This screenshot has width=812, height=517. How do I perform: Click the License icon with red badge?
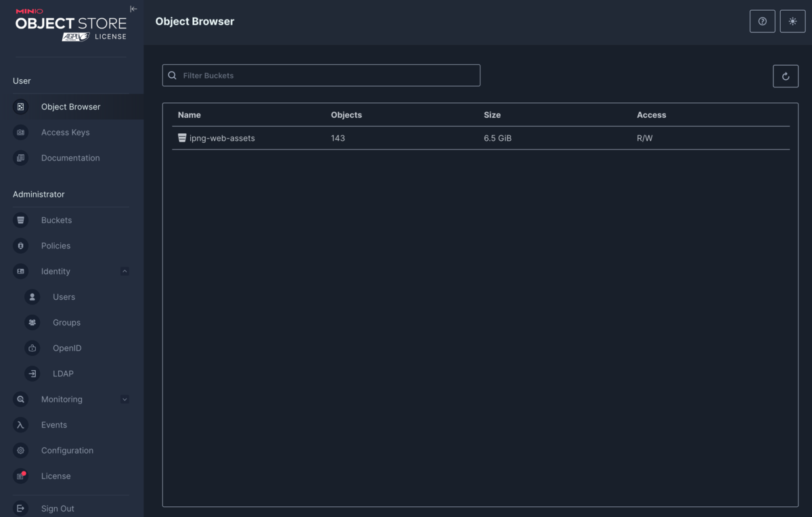21,476
